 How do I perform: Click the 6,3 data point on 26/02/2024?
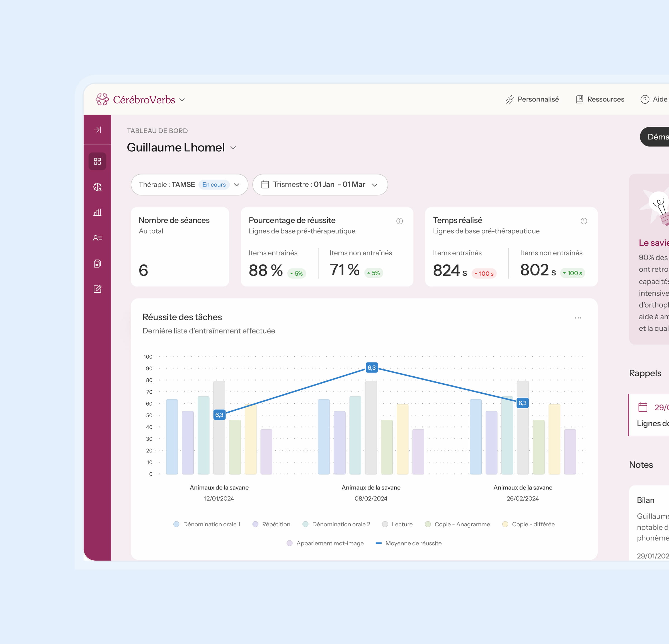pos(523,403)
